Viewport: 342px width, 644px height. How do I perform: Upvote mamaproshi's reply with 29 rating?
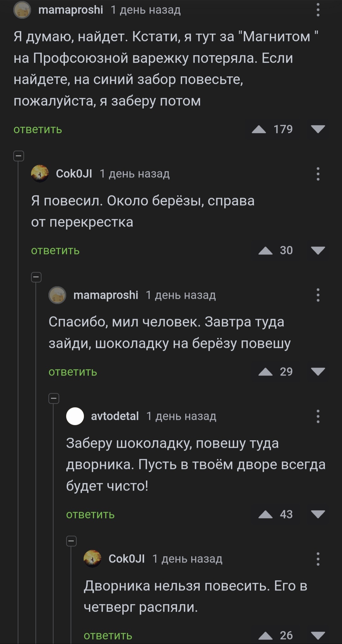tap(265, 372)
